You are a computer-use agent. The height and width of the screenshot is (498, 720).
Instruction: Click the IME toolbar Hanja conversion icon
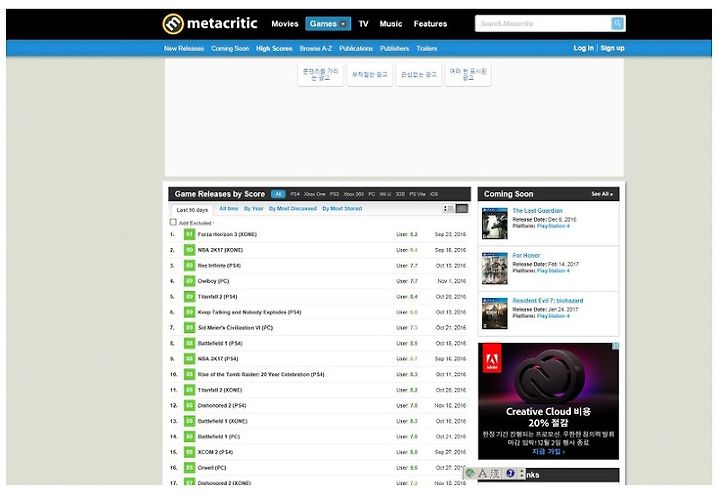(495, 473)
